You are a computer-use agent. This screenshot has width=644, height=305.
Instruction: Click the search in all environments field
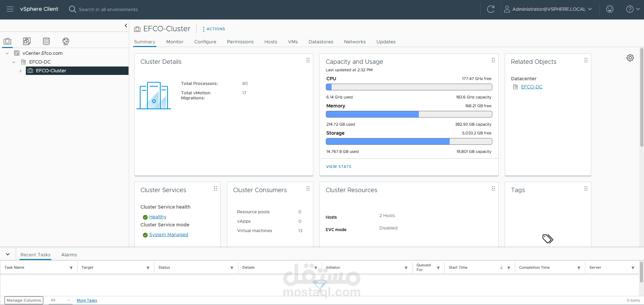pyautogui.click(x=108, y=9)
